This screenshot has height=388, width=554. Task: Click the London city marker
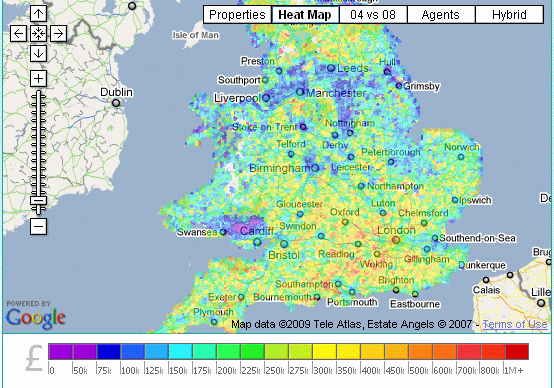(396, 240)
